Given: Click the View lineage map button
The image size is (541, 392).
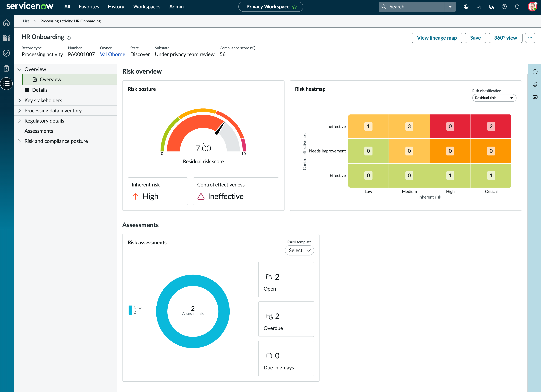Looking at the screenshot, I should click(437, 38).
